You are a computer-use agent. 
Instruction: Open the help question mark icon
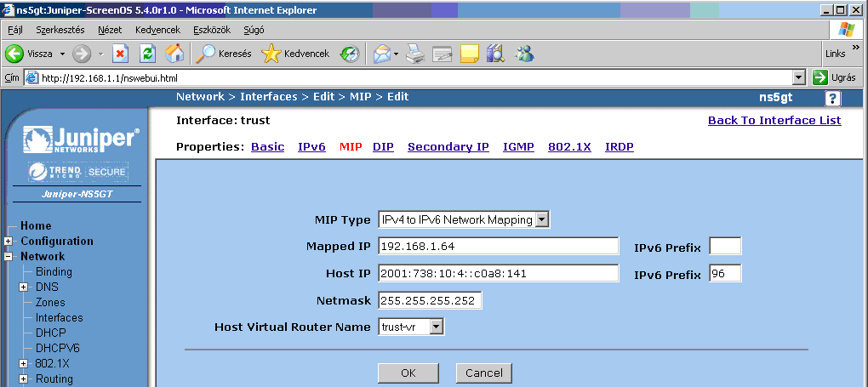tap(833, 98)
